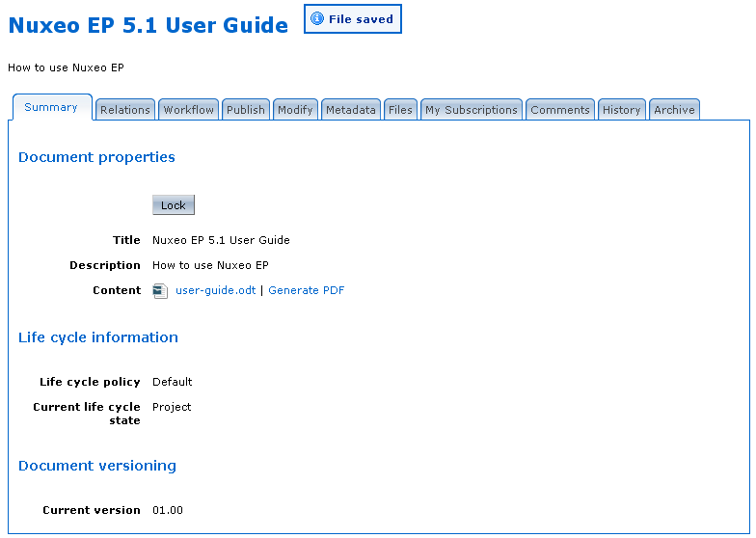Open the Workflow tab
The image size is (756, 538).
(x=189, y=110)
